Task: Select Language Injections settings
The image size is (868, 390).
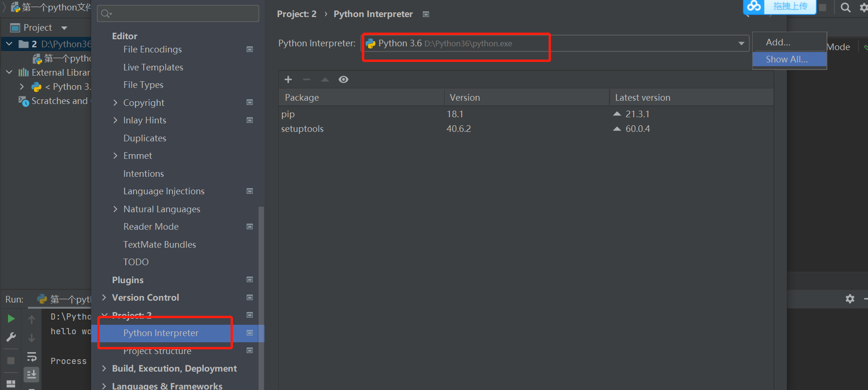Action: pos(164,191)
